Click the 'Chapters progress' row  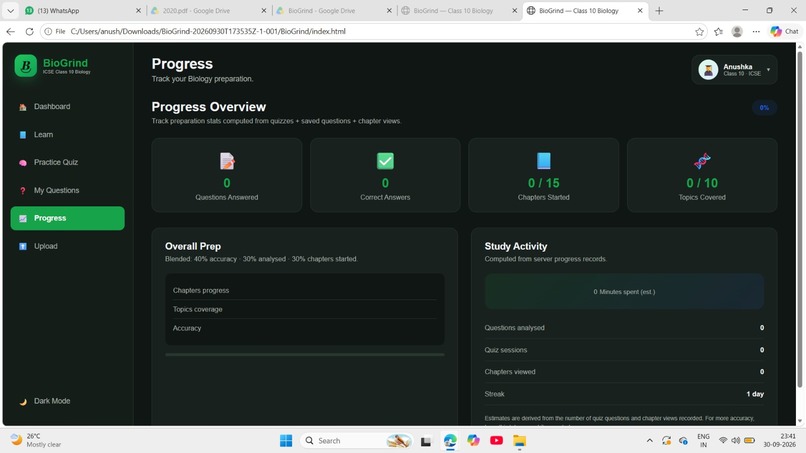point(304,291)
